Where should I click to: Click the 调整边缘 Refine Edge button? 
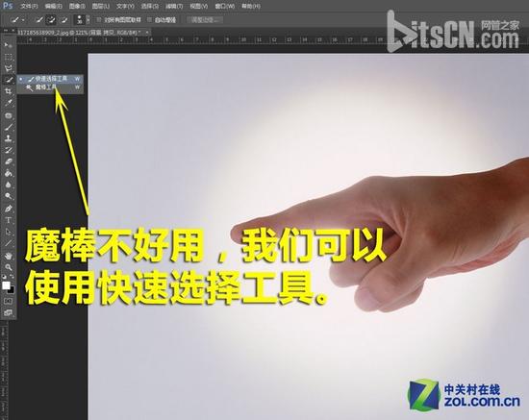pyautogui.click(x=205, y=20)
